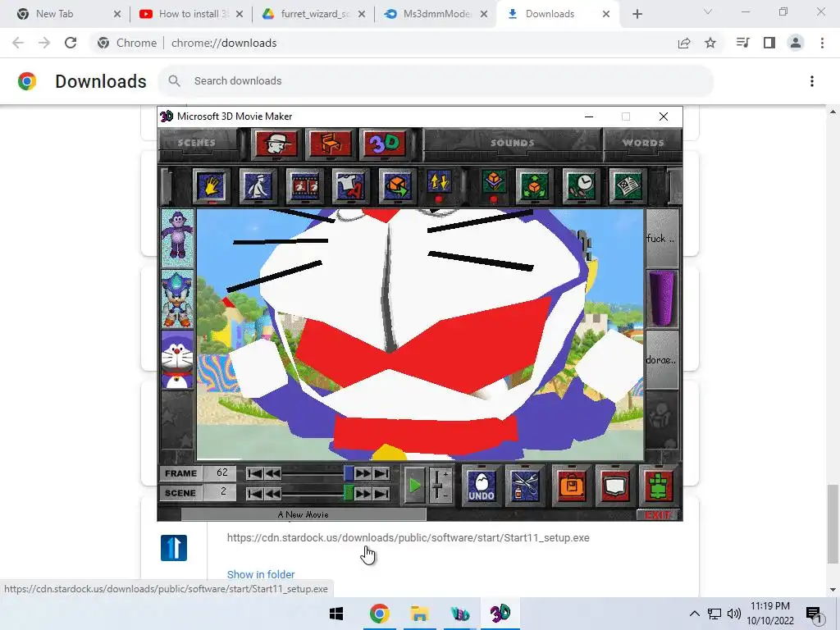Click the share page icon in Chrome
840x630 pixels.
(684, 43)
